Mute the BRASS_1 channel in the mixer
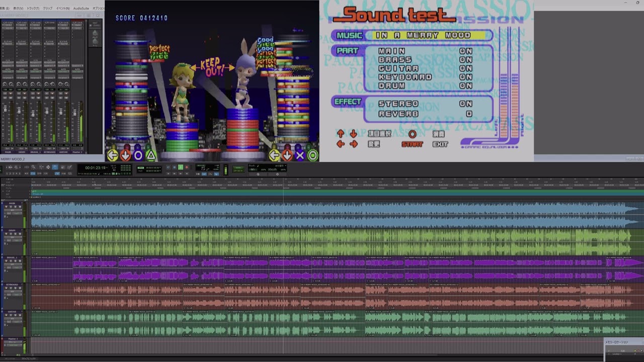This screenshot has height=362, width=644. (38, 98)
